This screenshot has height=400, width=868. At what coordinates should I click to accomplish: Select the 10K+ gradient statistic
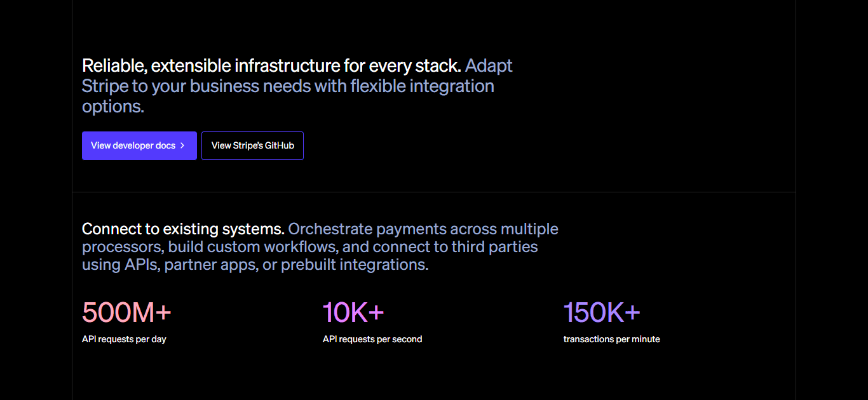point(353,312)
